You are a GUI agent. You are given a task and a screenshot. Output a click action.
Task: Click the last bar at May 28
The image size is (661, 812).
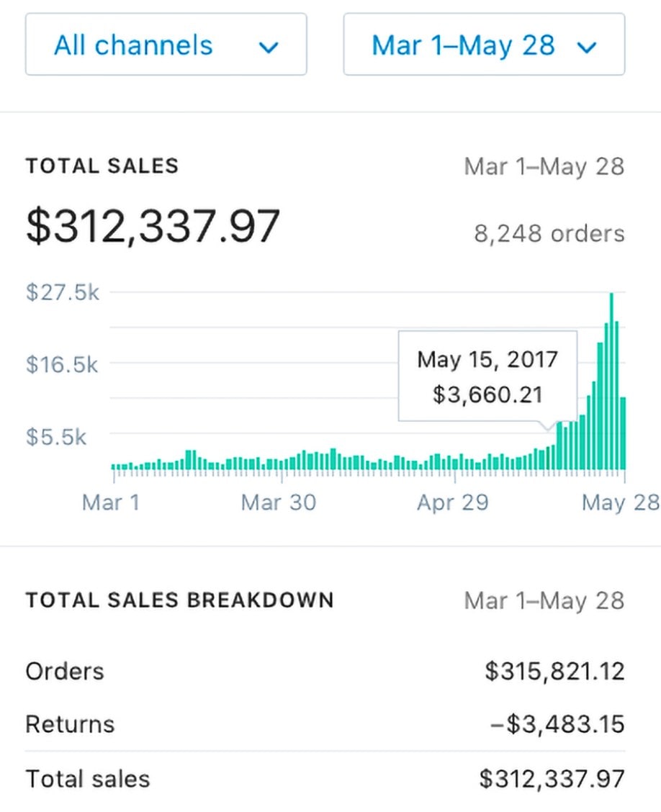623,433
